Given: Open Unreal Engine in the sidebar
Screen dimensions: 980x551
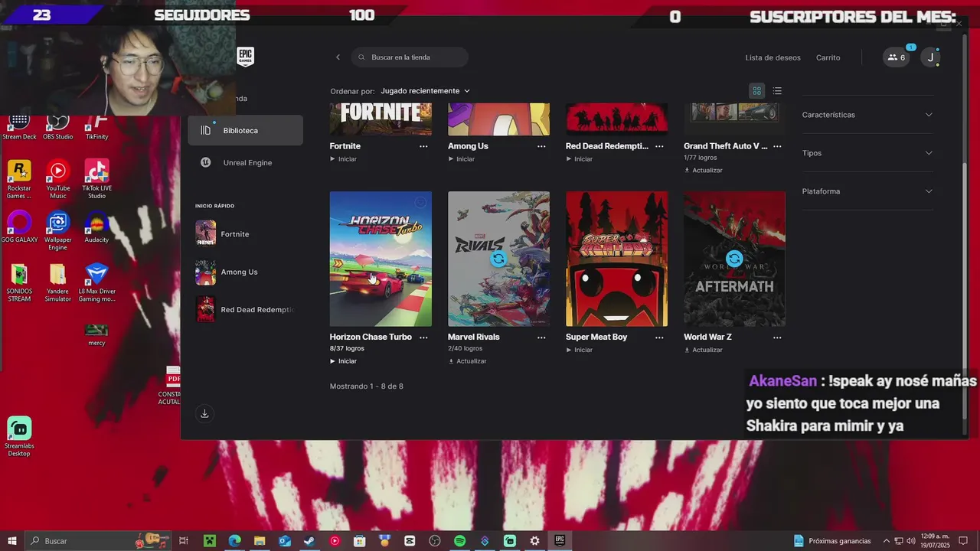Looking at the screenshot, I should click(x=245, y=163).
